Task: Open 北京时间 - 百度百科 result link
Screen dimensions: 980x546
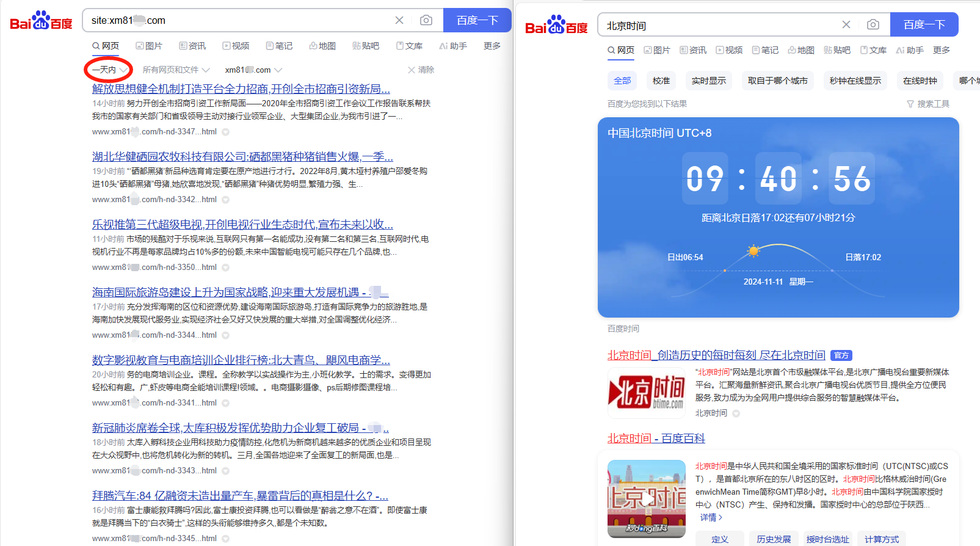Action: pyautogui.click(x=656, y=438)
